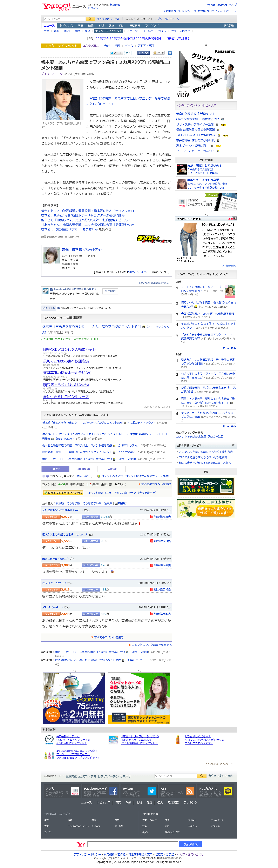Viewport: 278px width, 868px height.
Task: Click the Facebook おすすめ recommend button
Action: click(x=48, y=308)
